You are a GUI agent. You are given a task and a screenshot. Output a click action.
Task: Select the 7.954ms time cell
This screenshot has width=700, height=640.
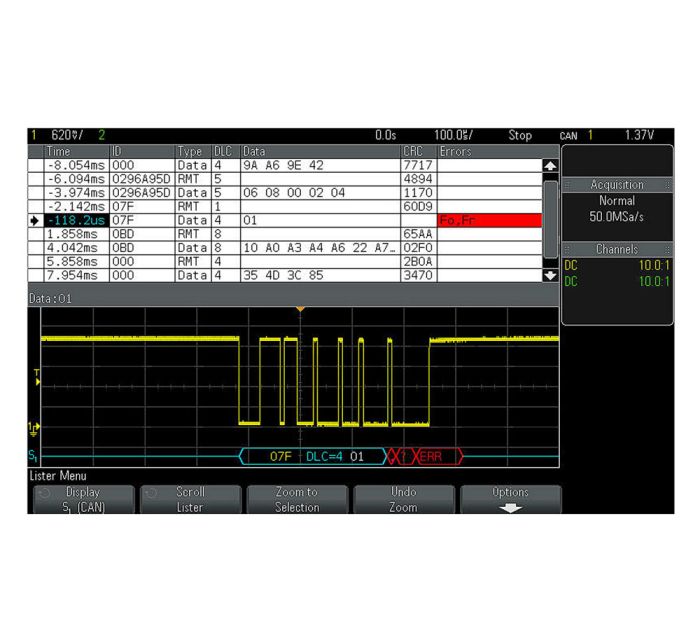[x=76, y=276]
